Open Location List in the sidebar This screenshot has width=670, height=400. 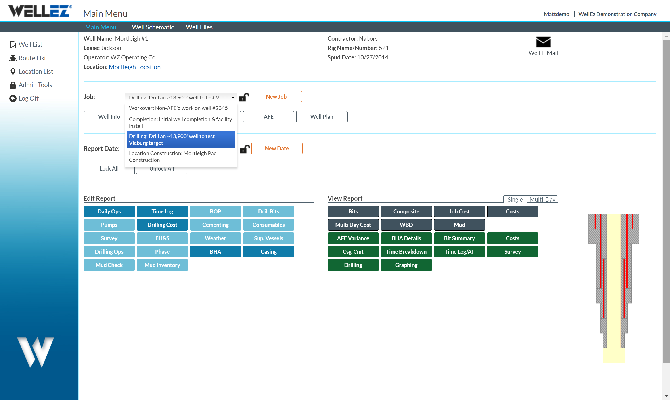[x=31, y=71]
